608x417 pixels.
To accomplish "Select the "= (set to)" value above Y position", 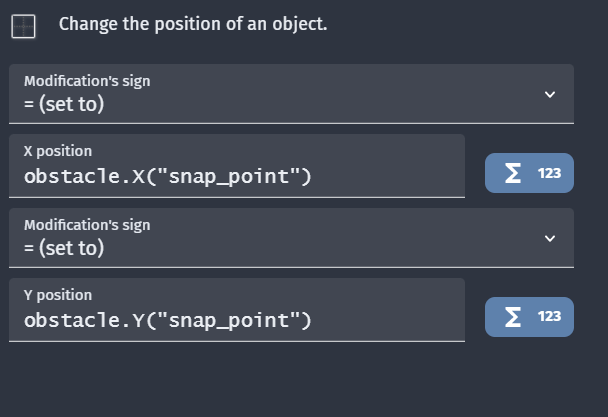I will click(x=64, y=248).
